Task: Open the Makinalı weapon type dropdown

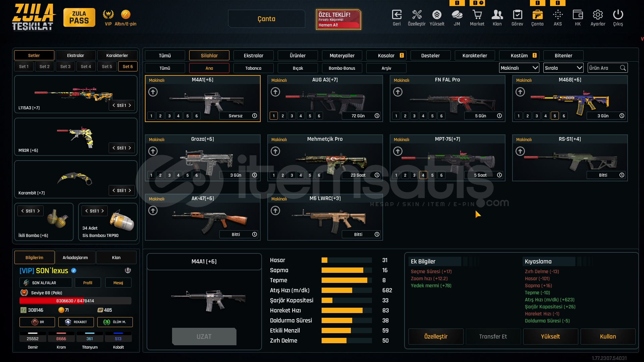Action: [x=519, y=68]
